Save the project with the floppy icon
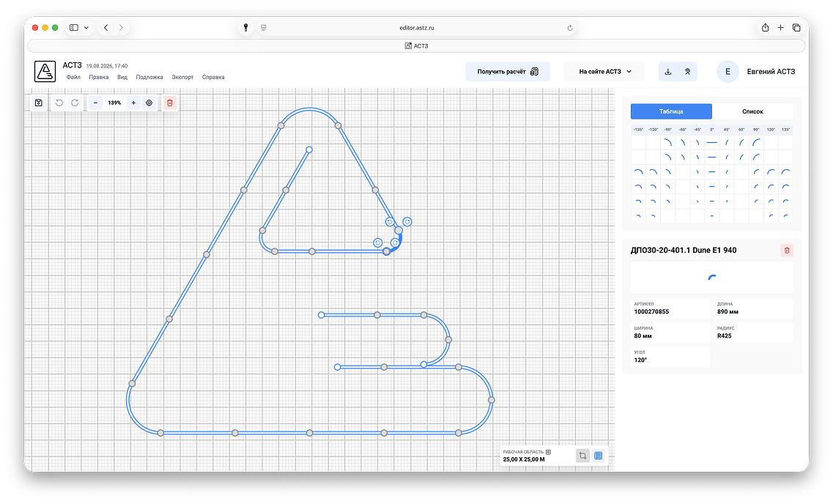This screenshot has height=504, width=833. (39, 103)
